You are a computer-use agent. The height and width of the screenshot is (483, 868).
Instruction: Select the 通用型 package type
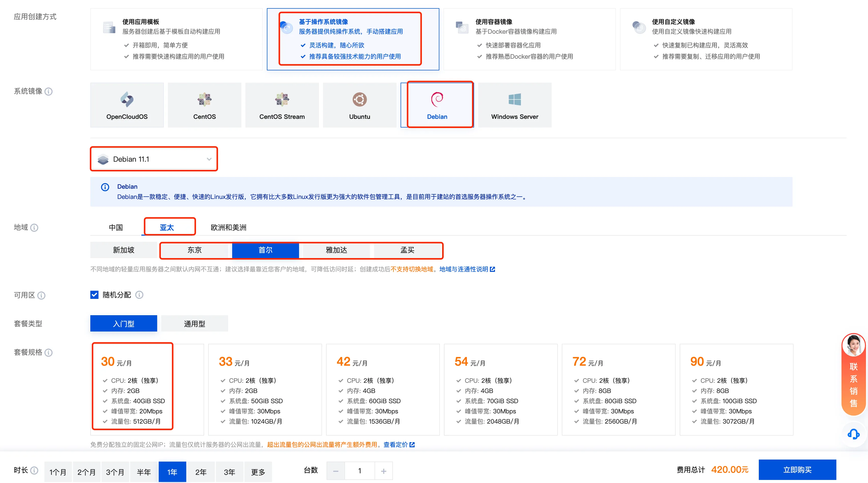coord(194,323)
